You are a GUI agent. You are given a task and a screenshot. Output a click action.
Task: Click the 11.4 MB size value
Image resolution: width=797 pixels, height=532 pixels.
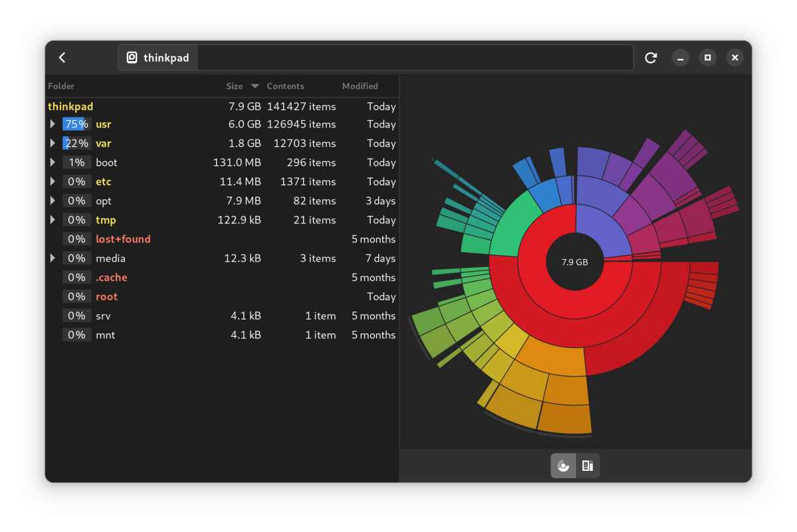point(240,182)
